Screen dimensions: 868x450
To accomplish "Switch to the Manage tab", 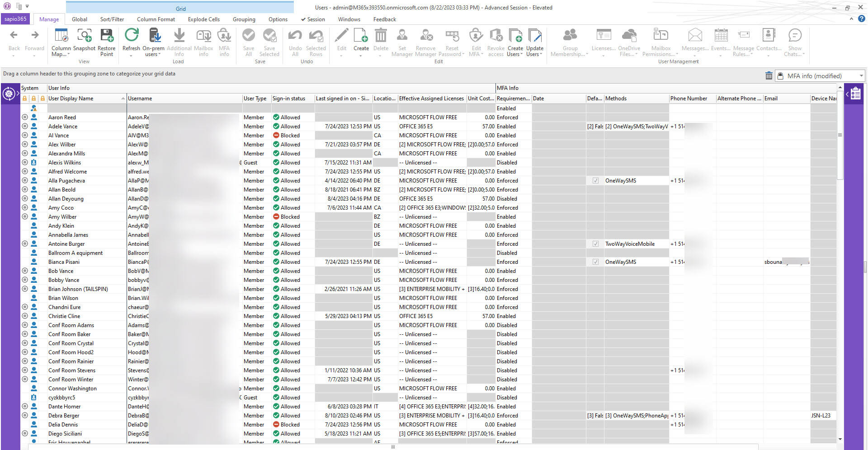I will [49, 19].
